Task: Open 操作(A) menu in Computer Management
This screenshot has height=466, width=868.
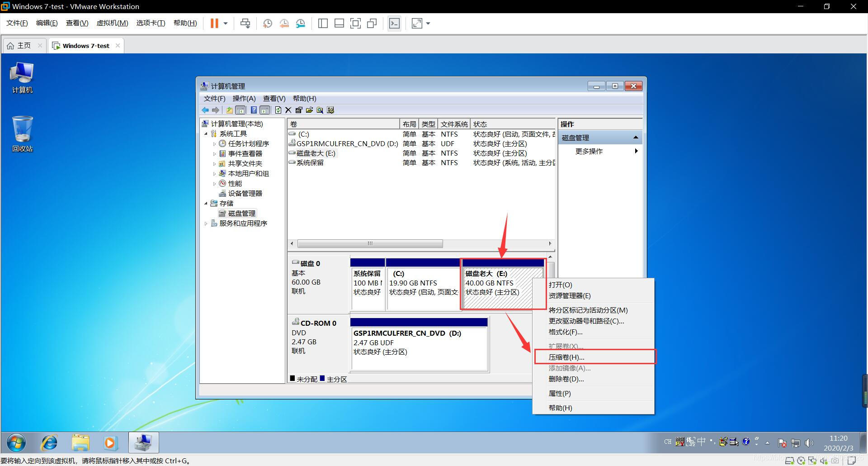Action: pos(244,98)
